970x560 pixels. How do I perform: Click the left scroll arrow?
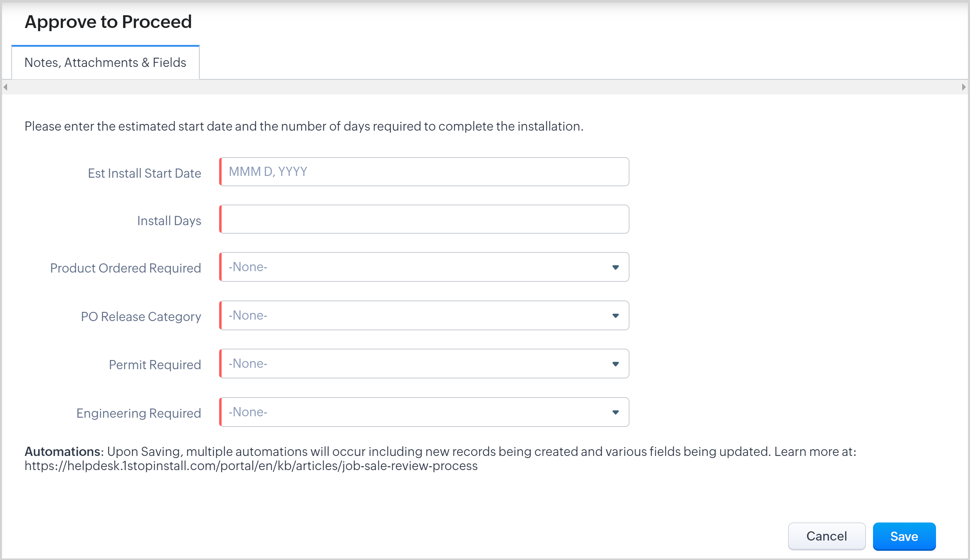pyautogui.click(x=5, y=87)
